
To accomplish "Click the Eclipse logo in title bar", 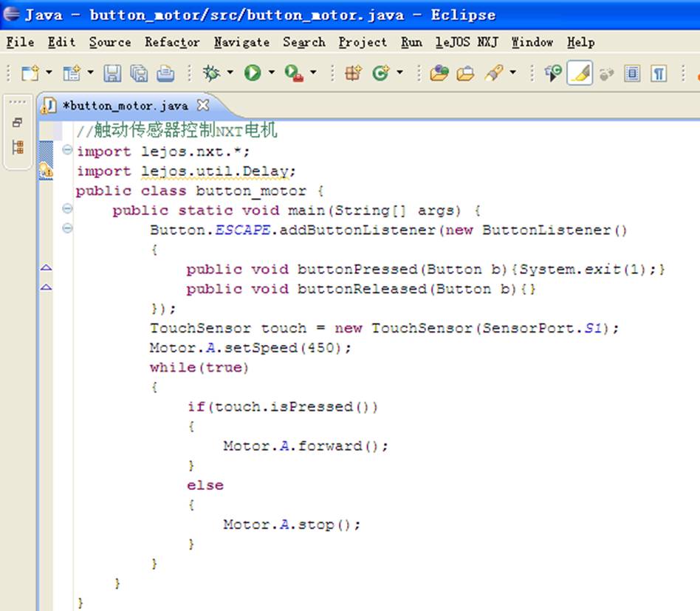I will 11,14.
